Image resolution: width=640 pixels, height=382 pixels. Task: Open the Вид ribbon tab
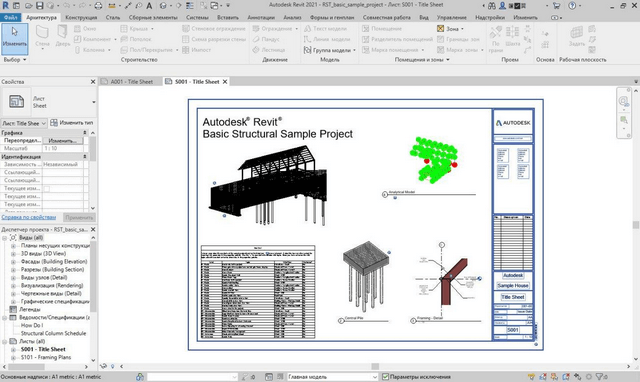424,18
